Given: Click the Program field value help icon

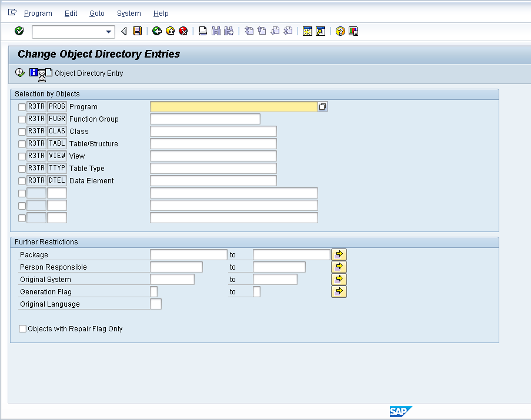Looking at the screenshot, I should point(322,107).
